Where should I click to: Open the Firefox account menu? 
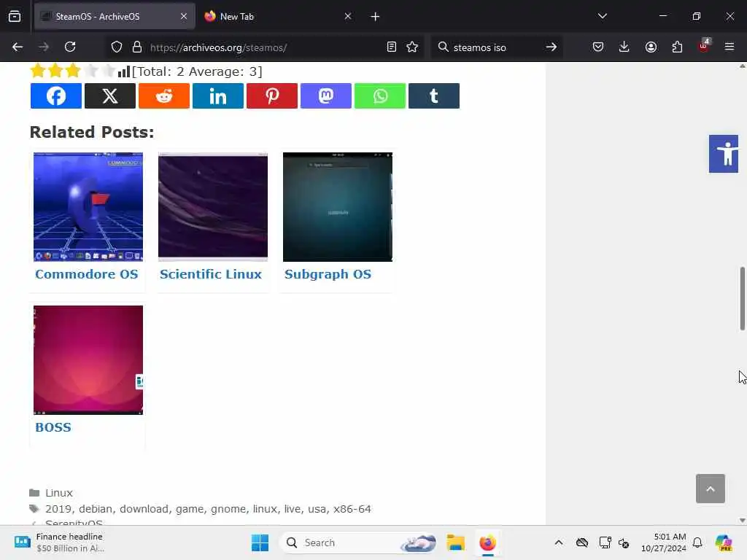point(651,47)
